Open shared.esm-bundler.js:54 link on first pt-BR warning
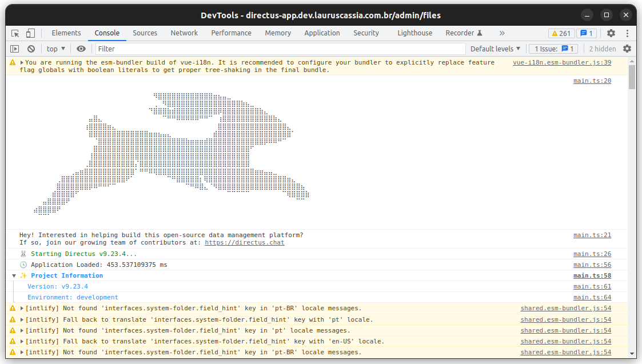642x364 pixels. point(566,309)
